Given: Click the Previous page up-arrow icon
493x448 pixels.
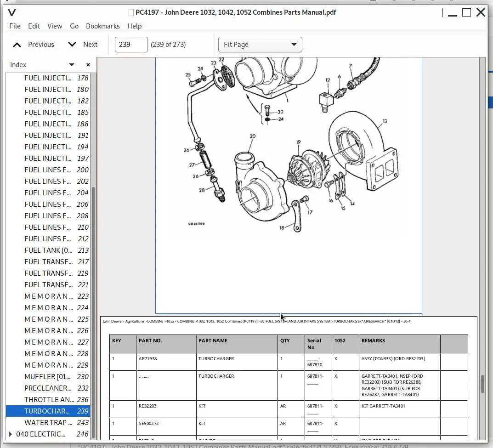Looking at the screenshot, I should click(17, 45).
